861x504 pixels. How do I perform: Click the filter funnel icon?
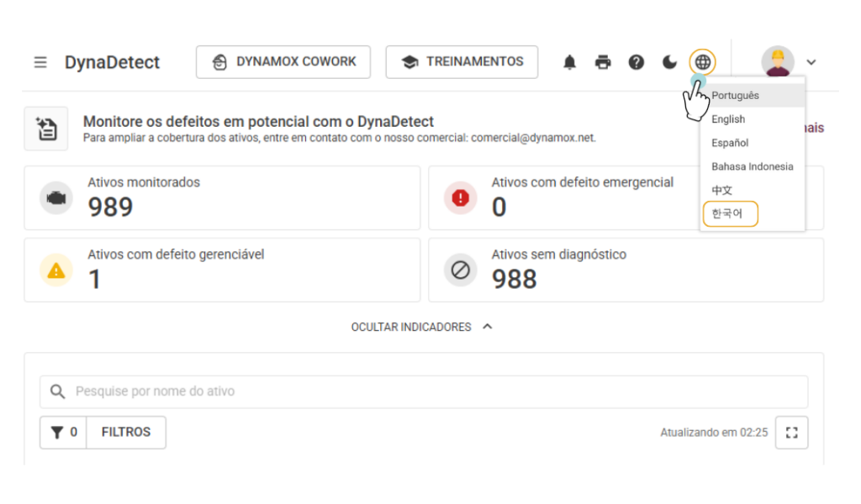tap(56, 433)
